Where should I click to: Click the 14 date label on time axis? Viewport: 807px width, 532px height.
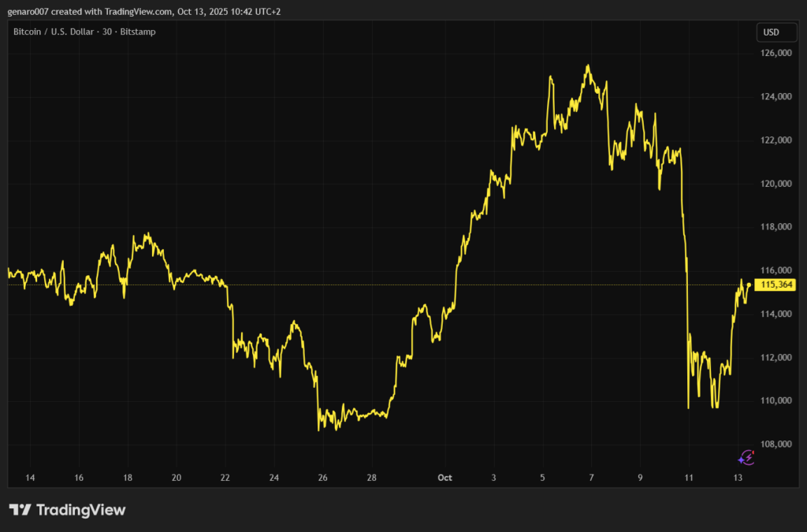click(30, 478)
